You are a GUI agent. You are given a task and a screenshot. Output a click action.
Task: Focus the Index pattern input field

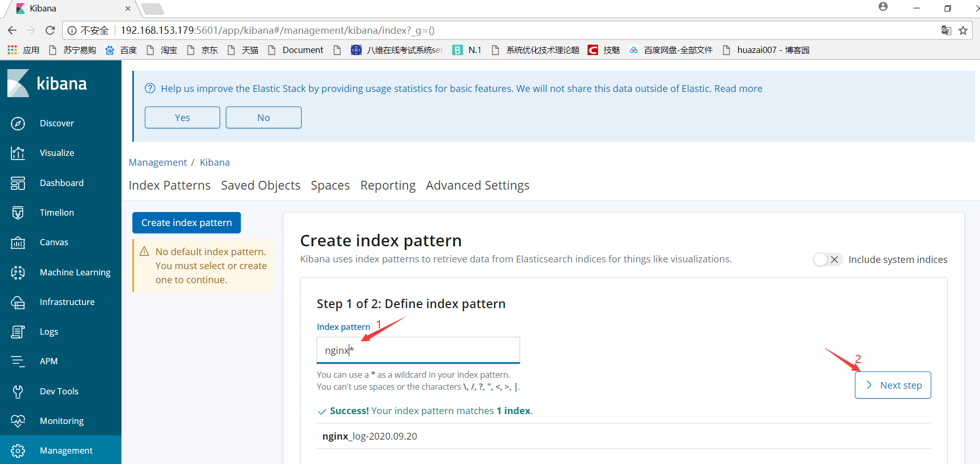[x=418, y=350]
